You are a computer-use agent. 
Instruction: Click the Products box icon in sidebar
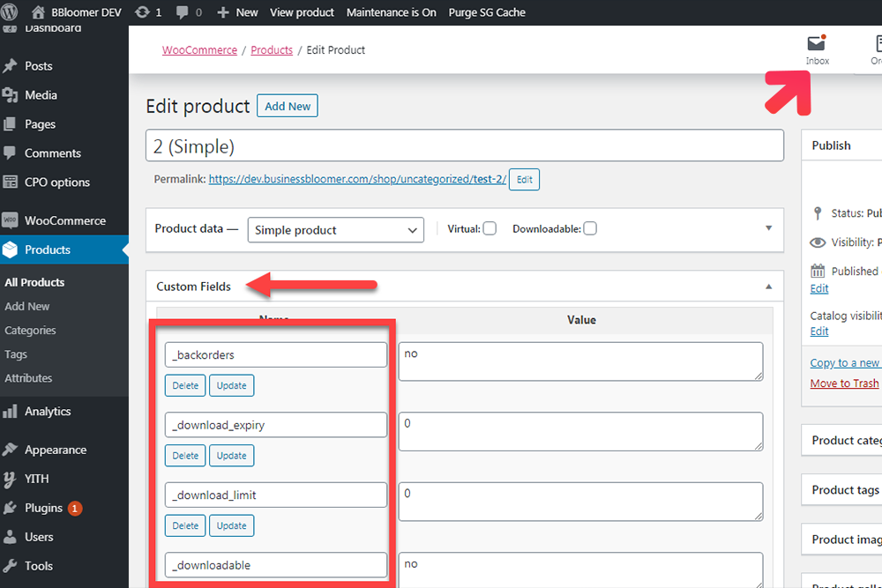click(x=10, y=249)
